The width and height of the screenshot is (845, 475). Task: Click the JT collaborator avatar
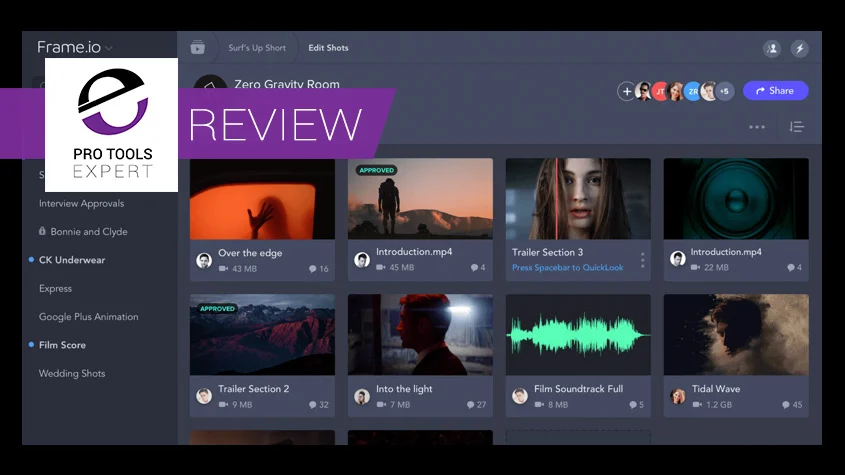pyautogui.click(x=660, y=91)
